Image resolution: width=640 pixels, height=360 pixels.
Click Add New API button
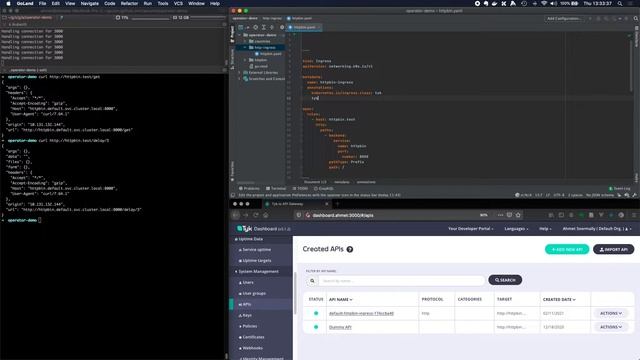(x=567, y=249)
